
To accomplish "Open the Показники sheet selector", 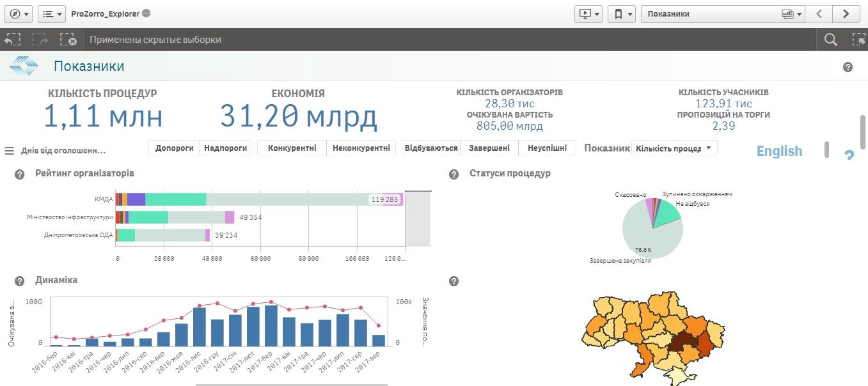I will 722,13.
